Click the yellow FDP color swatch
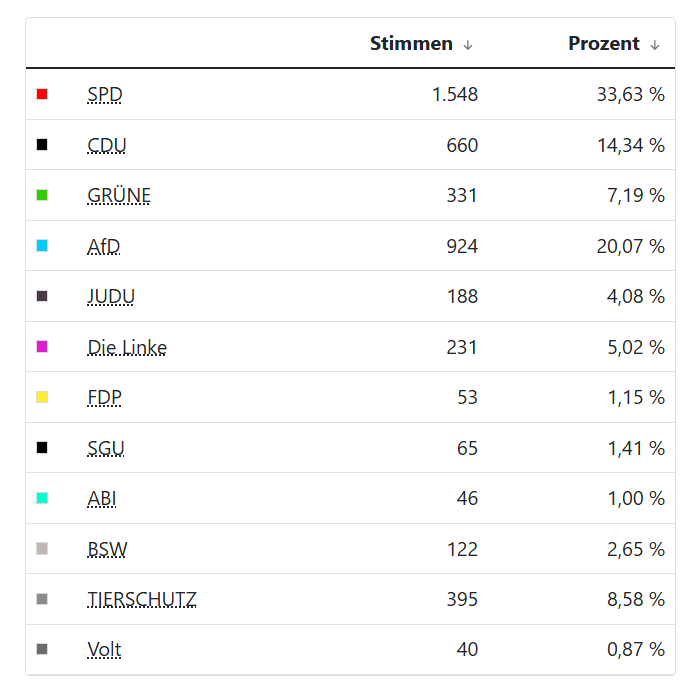680x692 pixels. pos(42,397)
